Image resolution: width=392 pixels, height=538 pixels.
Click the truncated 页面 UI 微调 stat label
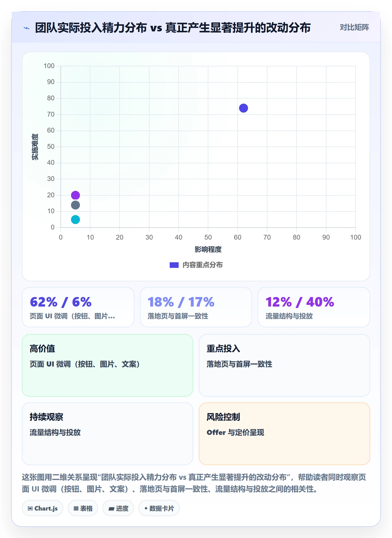[x=73, y=316]
